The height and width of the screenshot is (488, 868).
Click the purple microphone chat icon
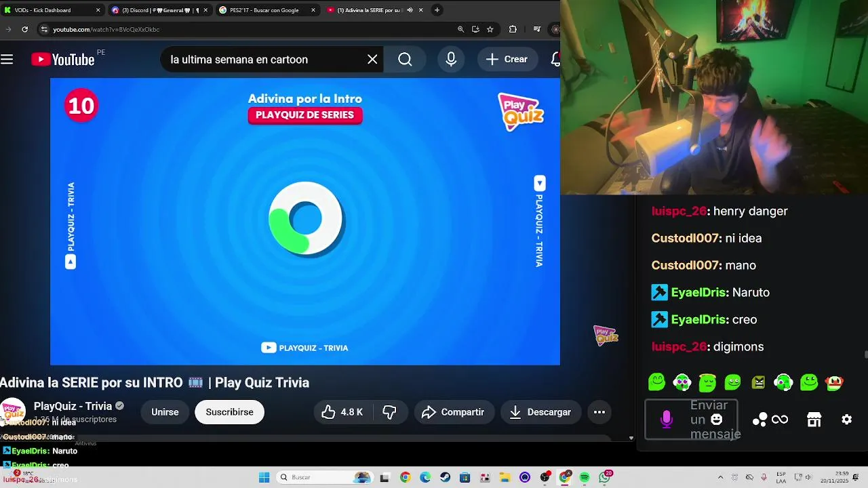pos(667,420)
